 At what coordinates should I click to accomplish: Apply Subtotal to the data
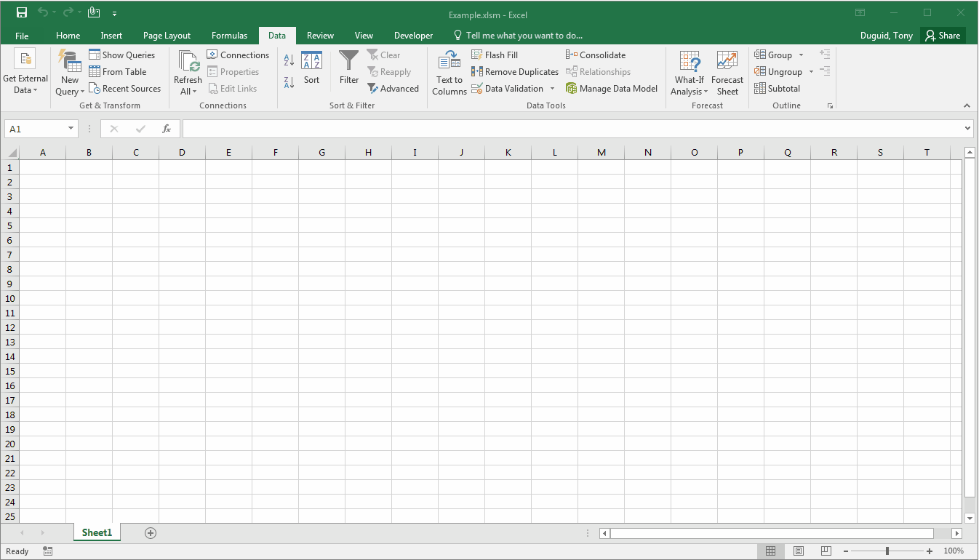(x=777, y=88)
